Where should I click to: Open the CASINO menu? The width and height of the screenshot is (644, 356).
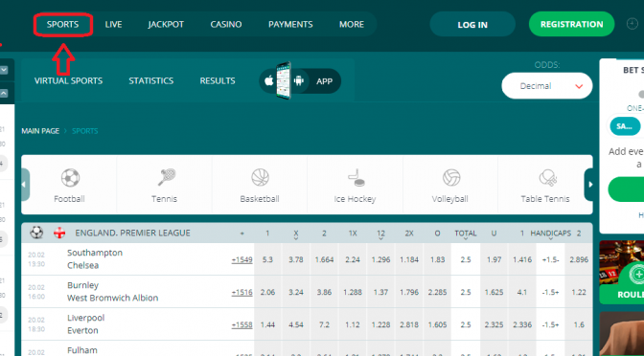pos(226,25)
